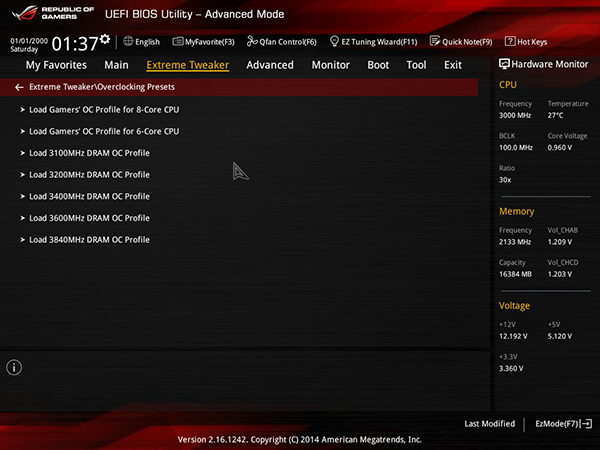Click the Republic of Gamers logo
Viewport: 600px width, 450px height.
click(53, 13)
